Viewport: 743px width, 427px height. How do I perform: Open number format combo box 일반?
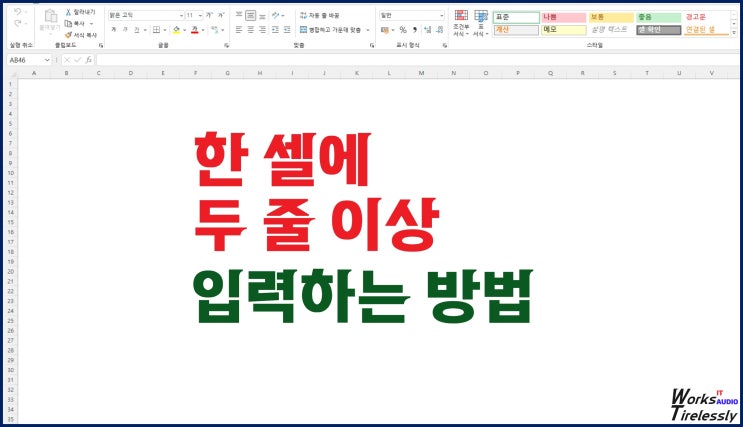412,15
